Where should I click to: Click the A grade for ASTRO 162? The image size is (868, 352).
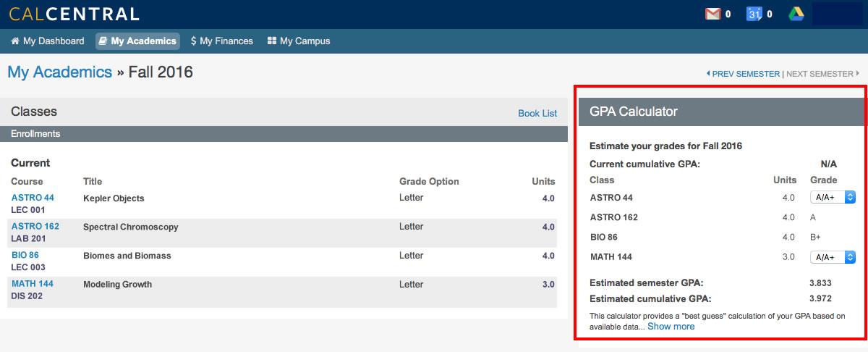(814, 217)
